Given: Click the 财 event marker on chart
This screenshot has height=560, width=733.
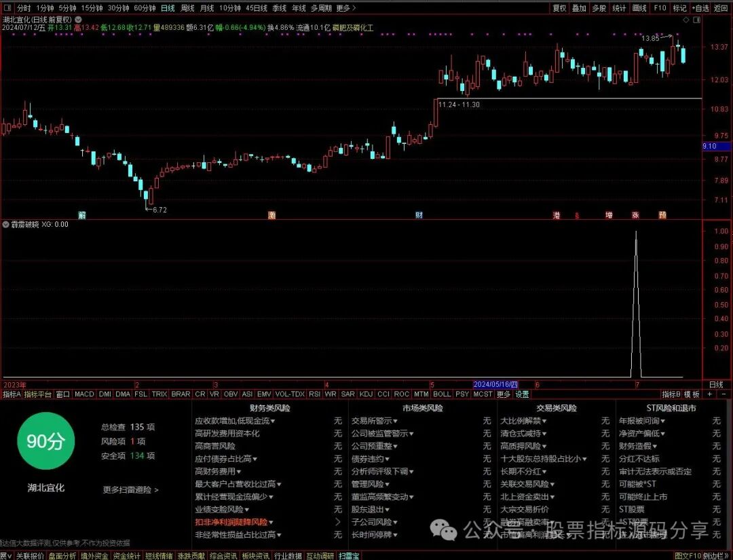Looking at the screenshot, I should point(419,215).
